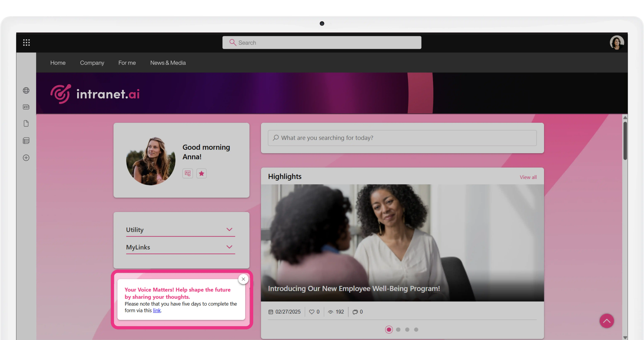Click the magnifier icon in top search
Viewport: 644px width, 340px height.
point(233,42)
